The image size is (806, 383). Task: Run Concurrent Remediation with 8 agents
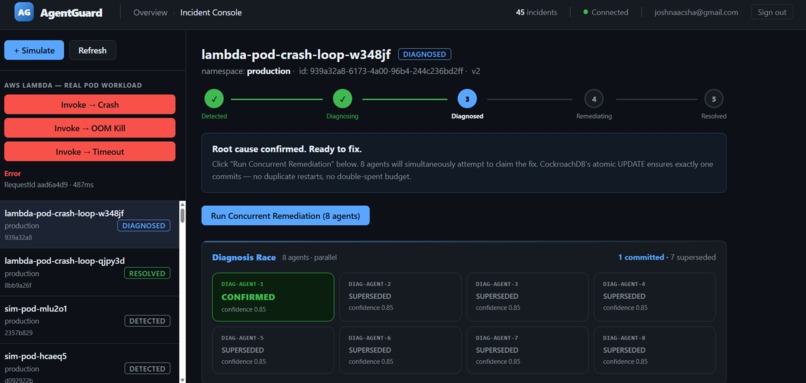point(285,216)
